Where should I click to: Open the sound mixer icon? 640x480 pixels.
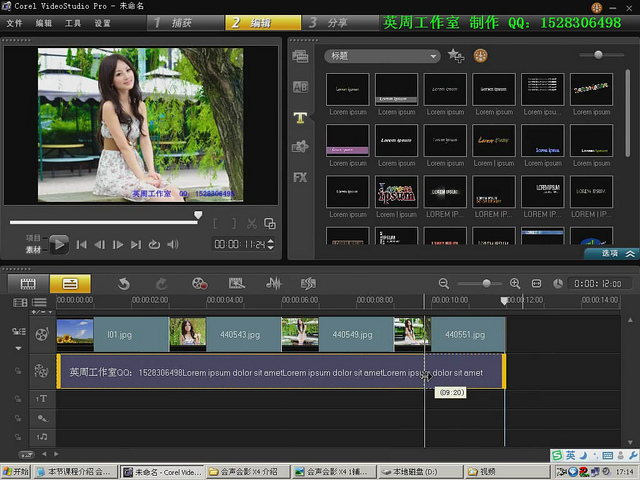point(273,283)
